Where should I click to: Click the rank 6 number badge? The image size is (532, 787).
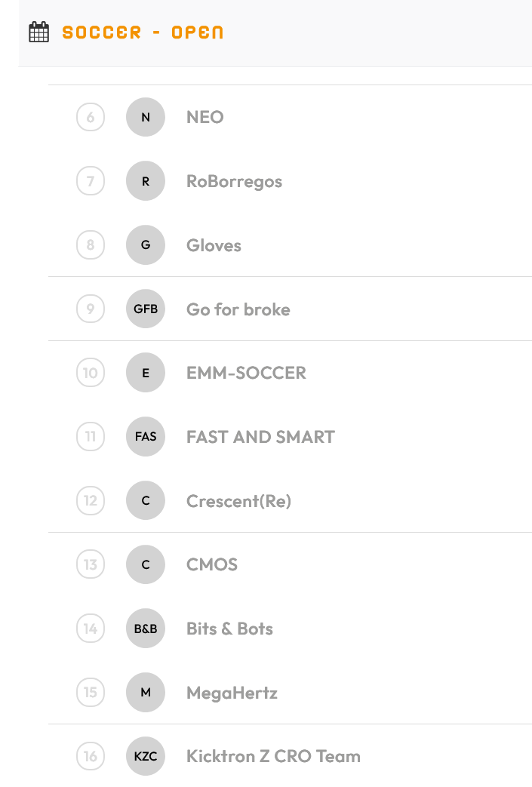(x=91, y=117)
